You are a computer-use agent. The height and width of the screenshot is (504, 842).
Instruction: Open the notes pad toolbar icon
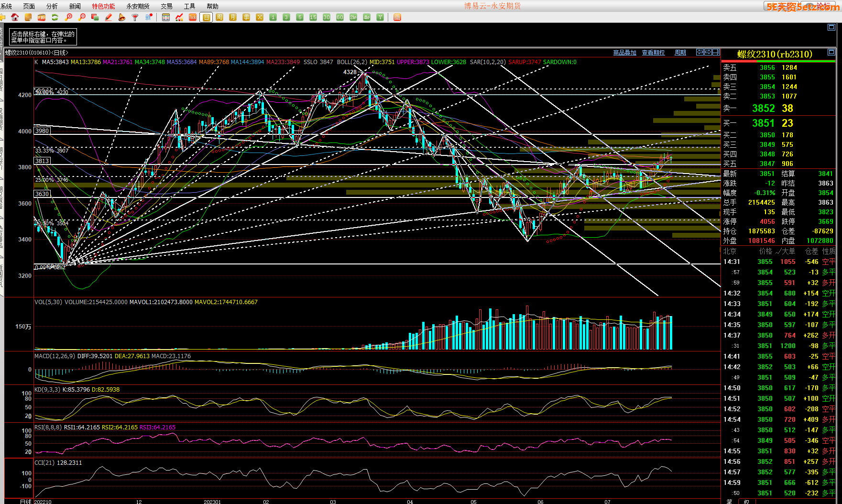coord(28,17)
